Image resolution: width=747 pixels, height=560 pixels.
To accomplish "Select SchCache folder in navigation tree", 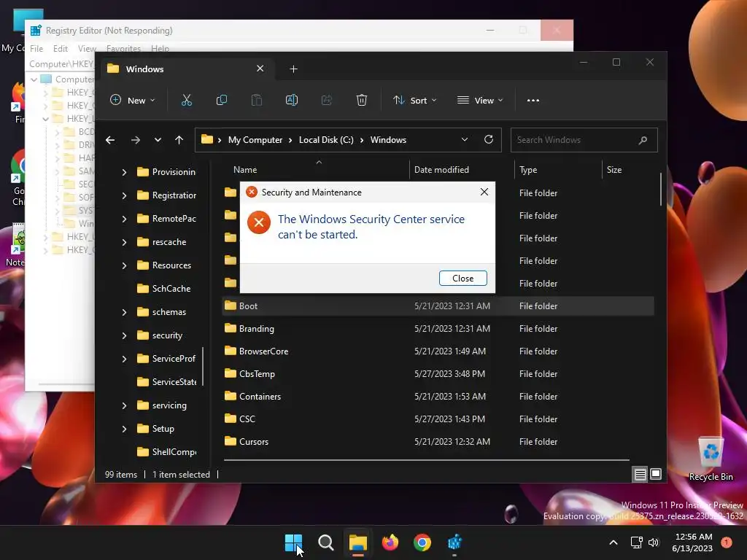I will (164, 289).
